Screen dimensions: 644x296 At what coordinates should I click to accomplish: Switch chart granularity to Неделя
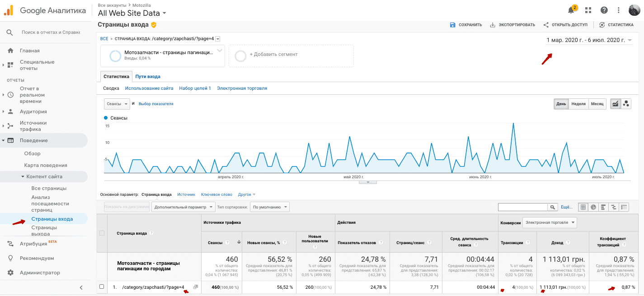coord(578,104)
